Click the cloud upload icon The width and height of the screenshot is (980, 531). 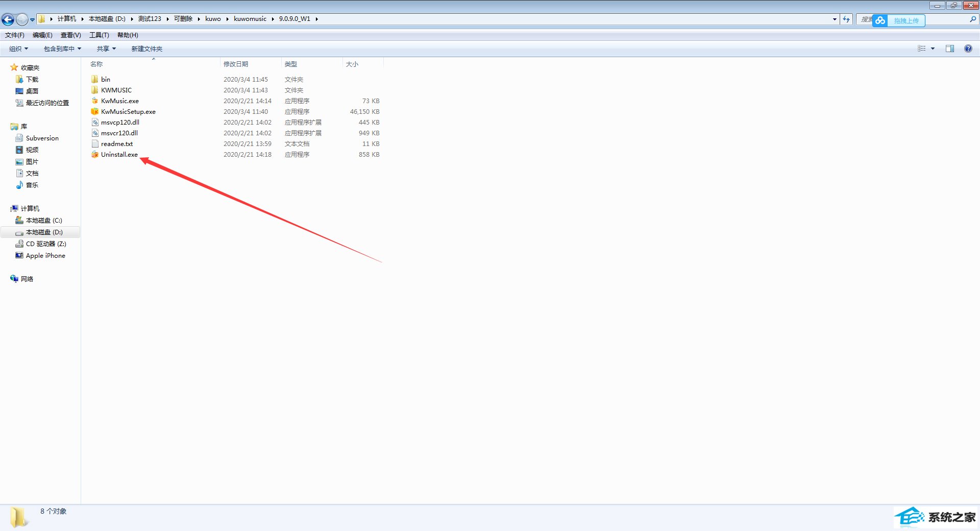[x=880, y=20]
